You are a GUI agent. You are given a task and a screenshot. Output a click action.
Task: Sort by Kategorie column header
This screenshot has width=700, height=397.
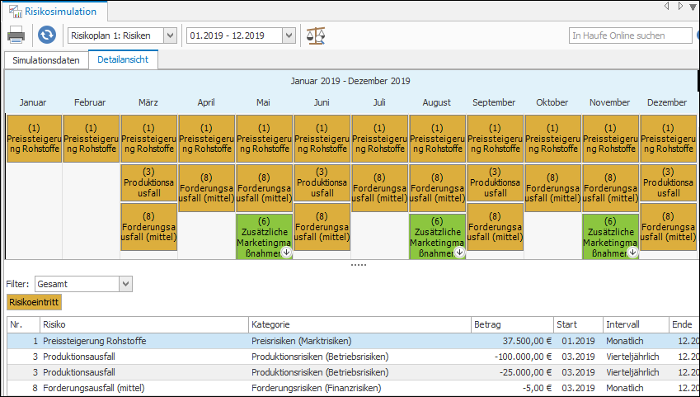point(360,325)
